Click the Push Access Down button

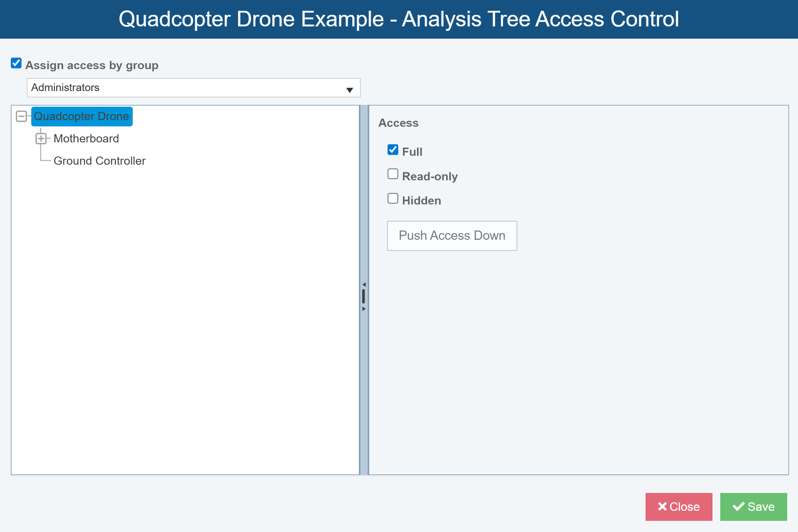tap(452, 236)
